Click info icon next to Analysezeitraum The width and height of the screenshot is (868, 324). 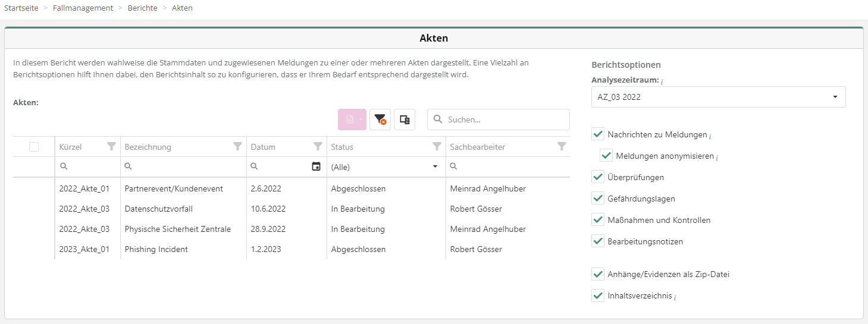662,81
